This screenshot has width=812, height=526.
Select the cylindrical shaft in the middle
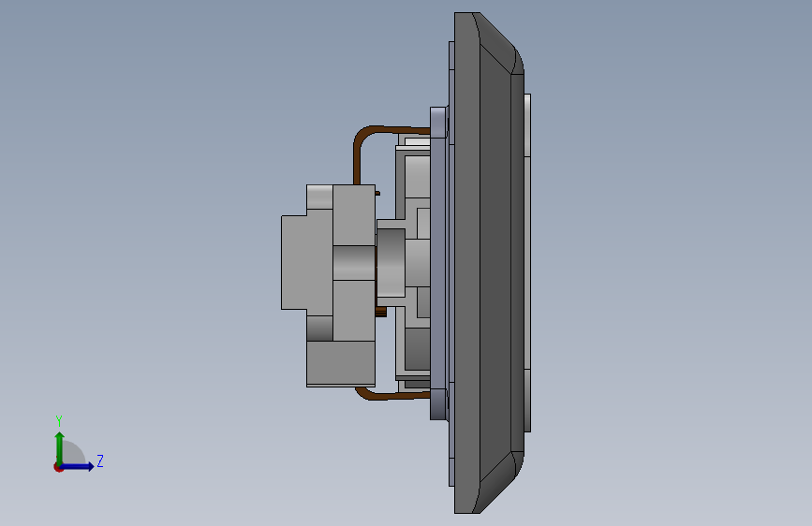(391, 263)
